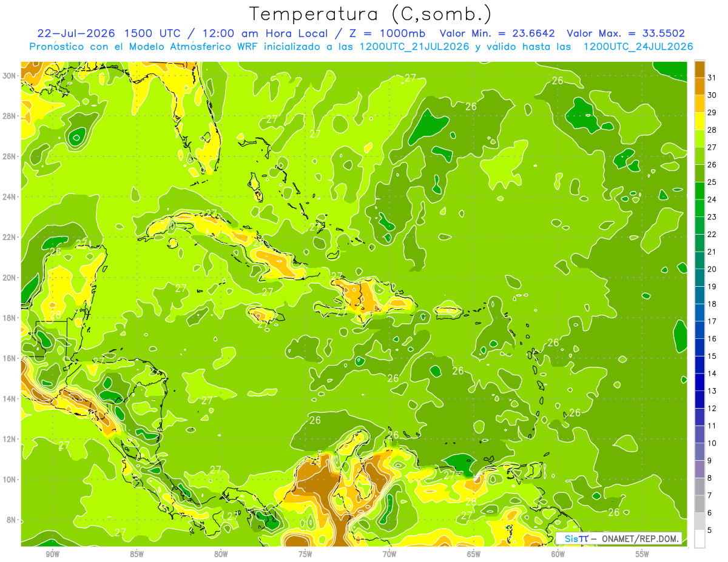This screenshot has height=562, width=728.
Task: Click the green legend swatch between 24 and 25
Action: 699,191
